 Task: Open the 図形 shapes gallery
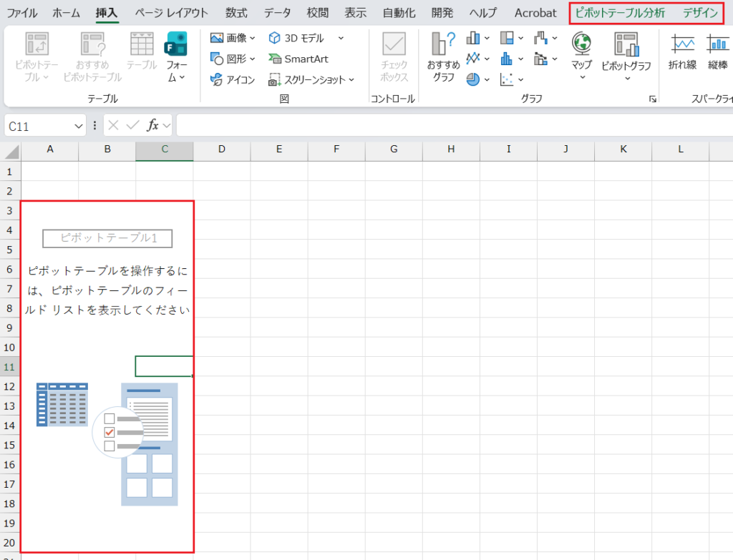(217, 59)
